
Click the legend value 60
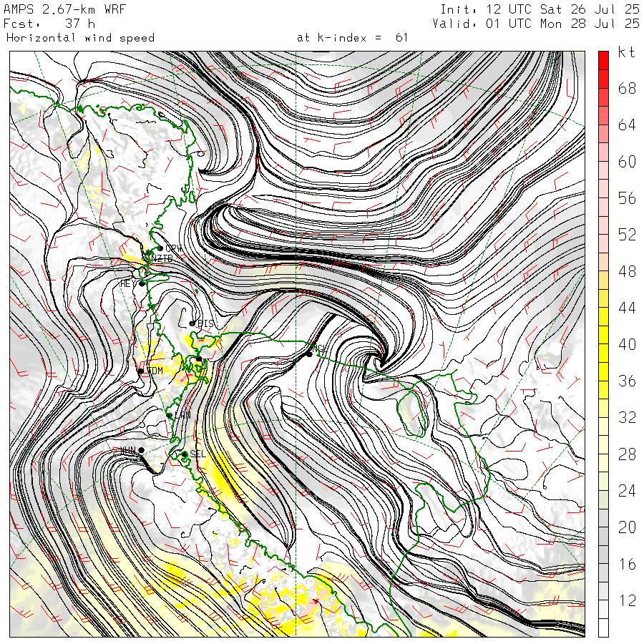pyautogui.click(x=627, y=162)
